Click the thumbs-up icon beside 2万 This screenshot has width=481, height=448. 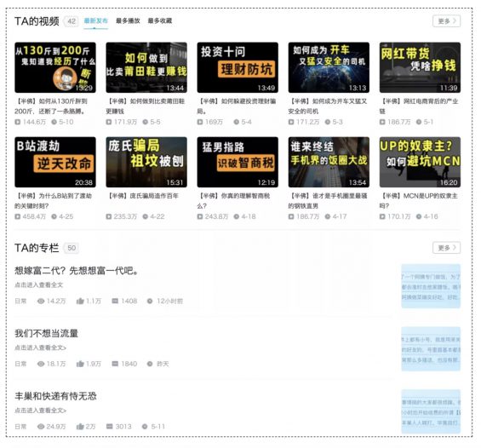coord(80,426)
